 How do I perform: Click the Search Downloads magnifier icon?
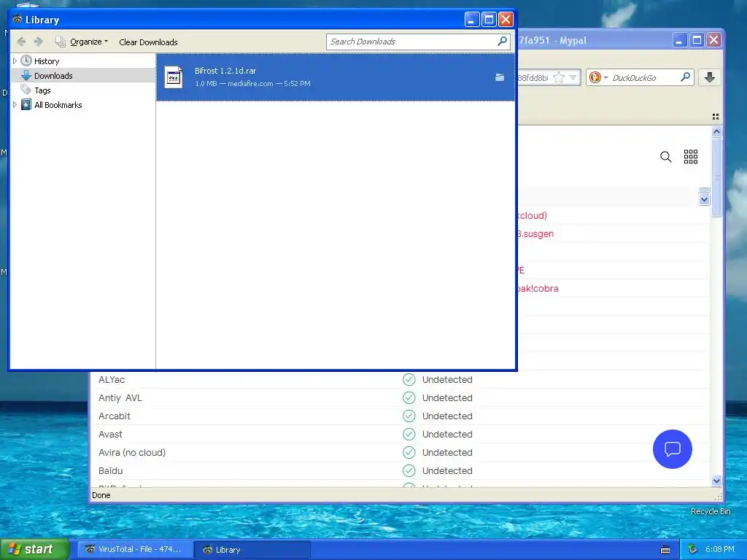pyautogui.click(x=502, y=42)
